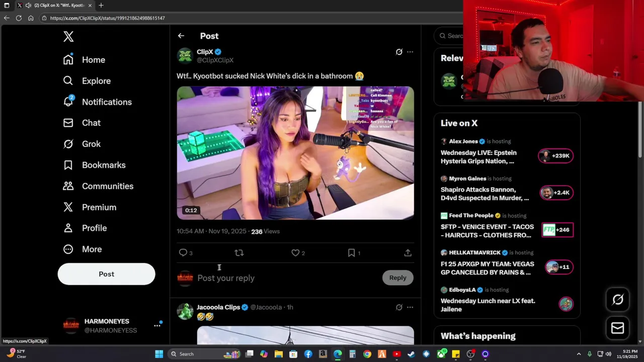644x362 pixels.
Task: Open Notifications in the left sidebar
Action: coord(97,102)
